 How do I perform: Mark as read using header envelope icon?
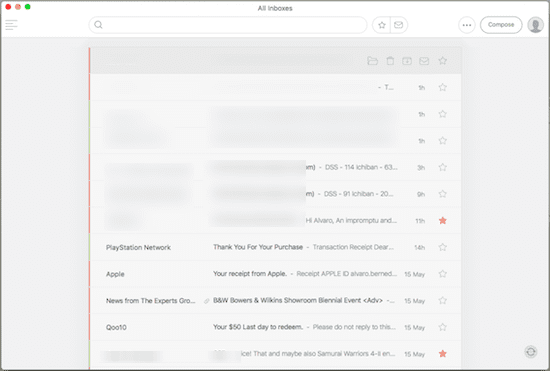pos(424,61)
